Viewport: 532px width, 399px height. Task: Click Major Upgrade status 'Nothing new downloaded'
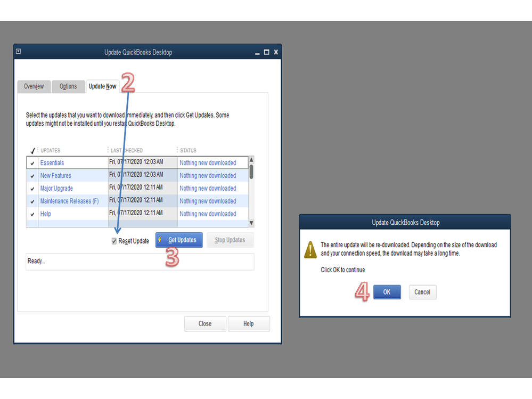(x=208, y=188)
